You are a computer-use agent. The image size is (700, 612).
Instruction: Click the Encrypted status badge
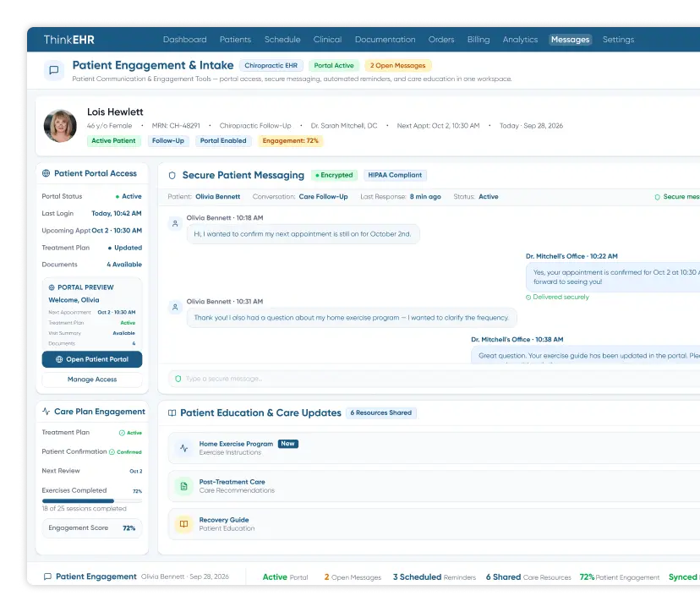pos(334,176)
